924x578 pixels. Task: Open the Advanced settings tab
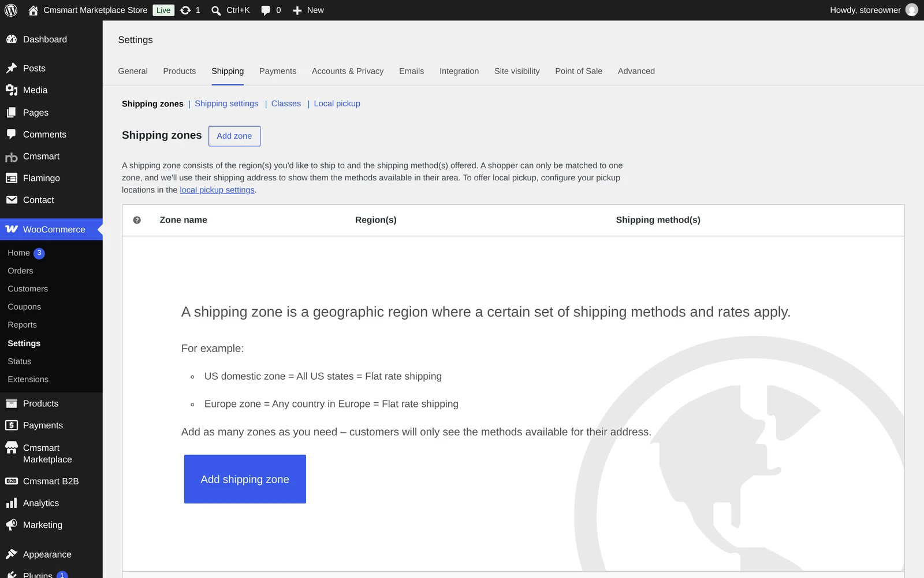[x=636, y=71]
